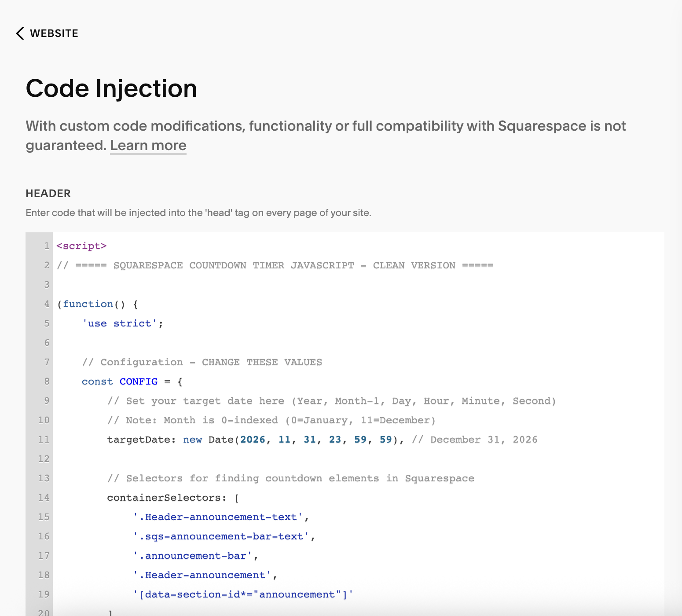Click the targetDate new Date line
The image size is (682, 616).
322,440
